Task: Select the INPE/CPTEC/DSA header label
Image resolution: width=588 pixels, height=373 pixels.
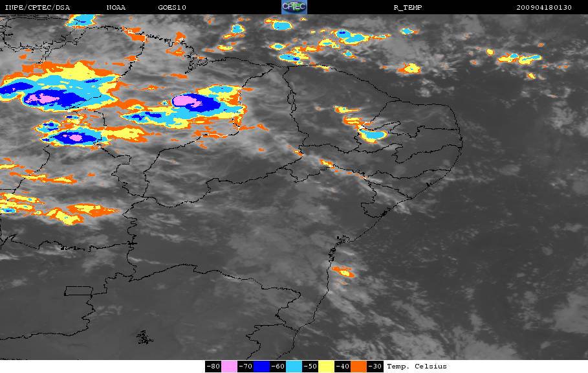Action: pyautogui.click(x=37, y=7)
